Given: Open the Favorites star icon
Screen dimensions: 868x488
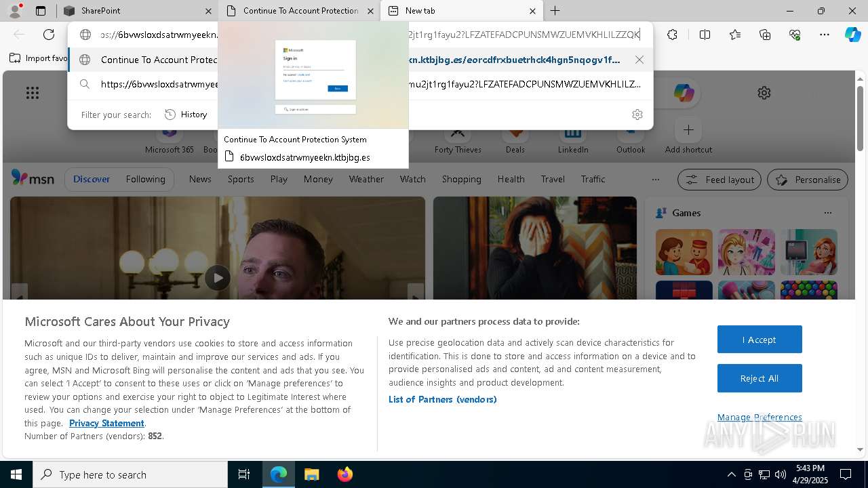Looking at the screenshot, I should click(x=735, y=35).
